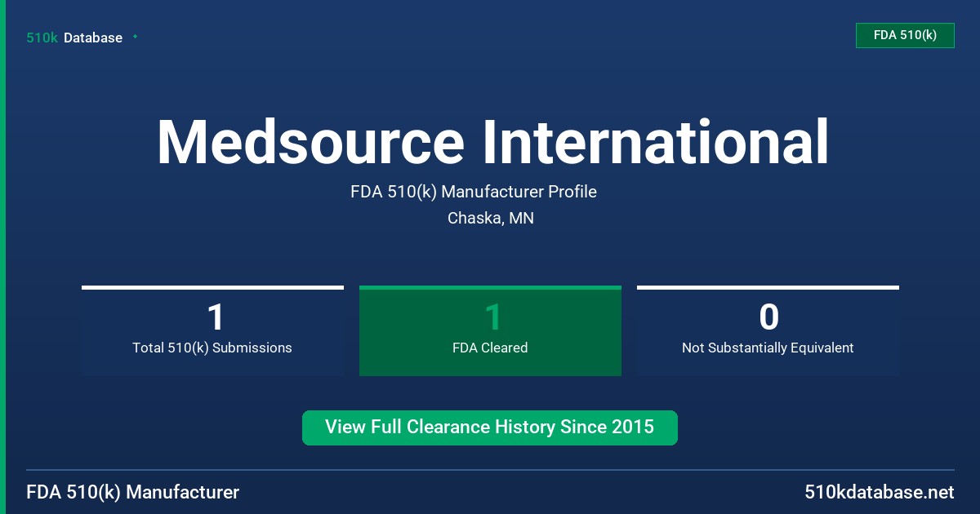This screenshot has height=514, width=980.
Task: Select the Medsource International heading
Action: tap(492, 143)
